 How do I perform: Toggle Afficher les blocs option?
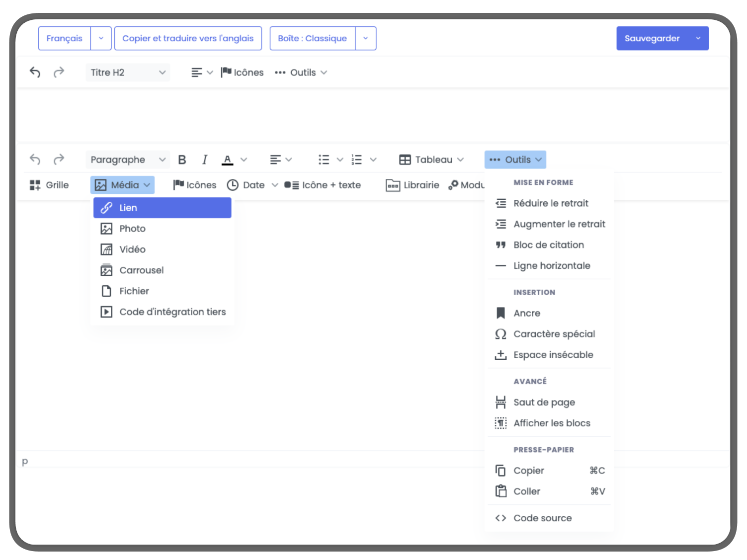click(551, 423)
